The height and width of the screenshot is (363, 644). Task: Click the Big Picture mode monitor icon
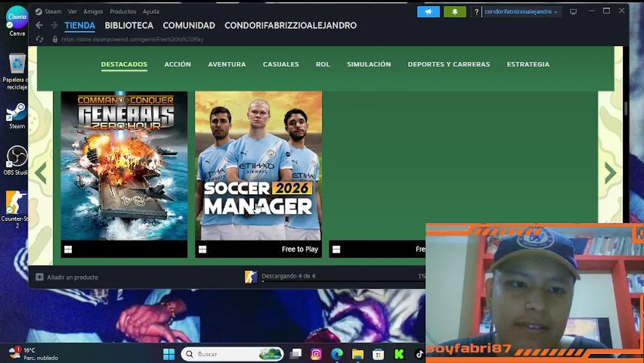click(x=573, y=12)
